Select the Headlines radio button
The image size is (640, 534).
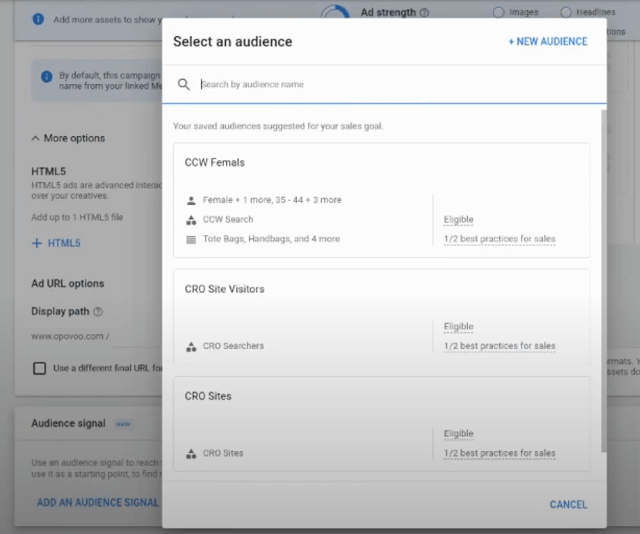pos(566,12)
